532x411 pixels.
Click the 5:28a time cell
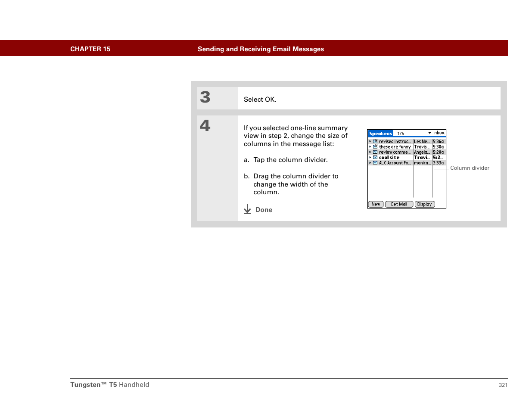pyautogui.click(x=439, y=152)
